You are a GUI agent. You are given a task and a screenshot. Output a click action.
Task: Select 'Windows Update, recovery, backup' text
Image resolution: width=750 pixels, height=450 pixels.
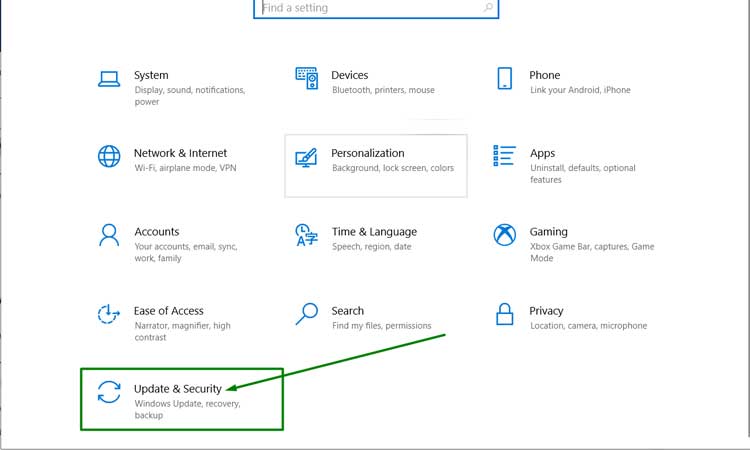click(x=187, y=409)
